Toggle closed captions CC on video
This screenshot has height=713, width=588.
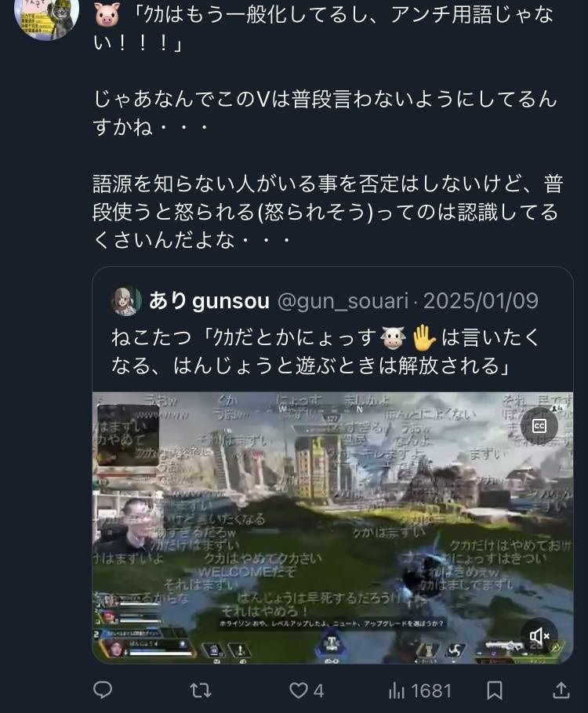pos(539,426)
